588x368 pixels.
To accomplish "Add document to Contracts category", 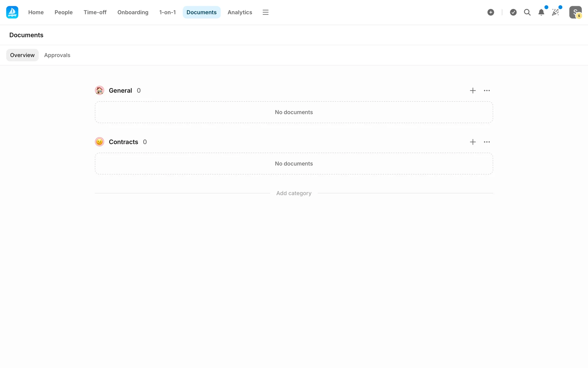I will pos(473,142).
